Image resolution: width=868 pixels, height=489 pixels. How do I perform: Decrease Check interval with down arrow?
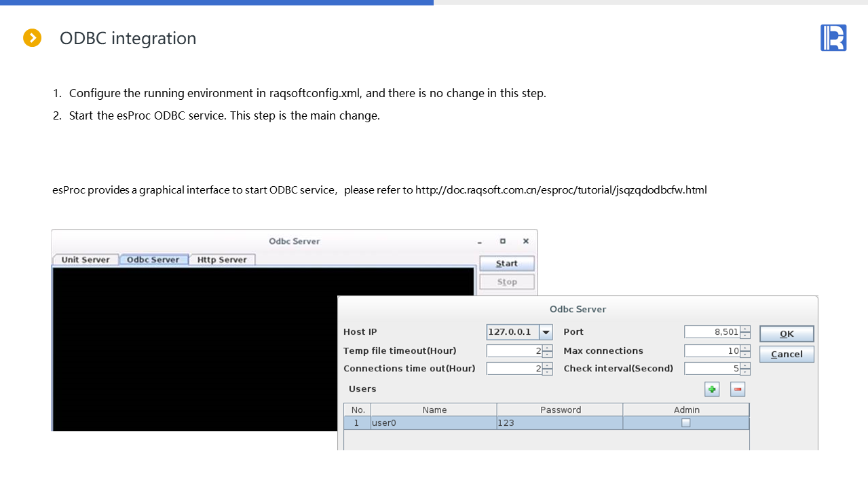pyautogui.click(x=745, y=372)
